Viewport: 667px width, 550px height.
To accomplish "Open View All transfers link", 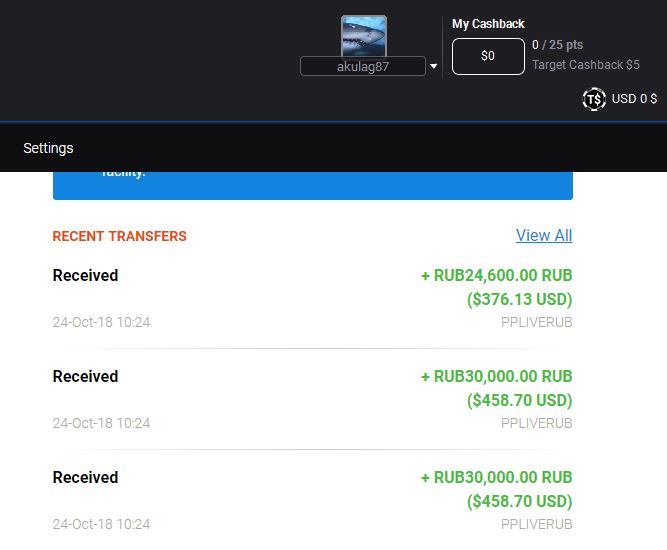I will pos(544,235).
